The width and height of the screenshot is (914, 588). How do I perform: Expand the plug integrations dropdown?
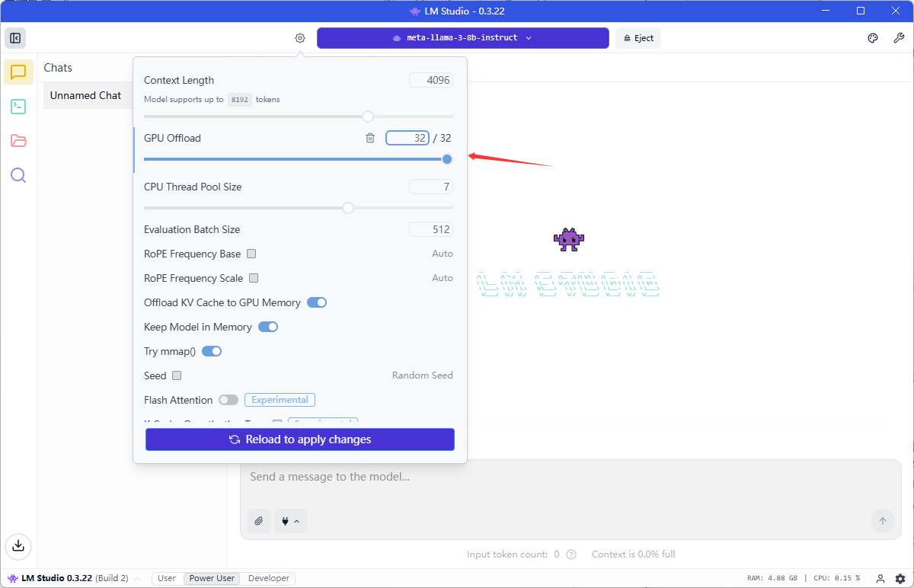pos(291,521)
